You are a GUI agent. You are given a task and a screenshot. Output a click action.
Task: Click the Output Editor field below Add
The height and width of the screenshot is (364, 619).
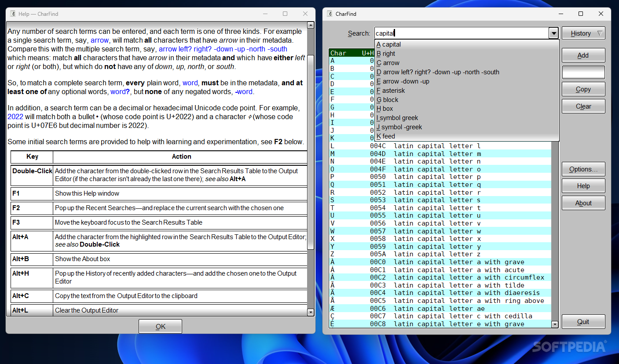point(583,73)
